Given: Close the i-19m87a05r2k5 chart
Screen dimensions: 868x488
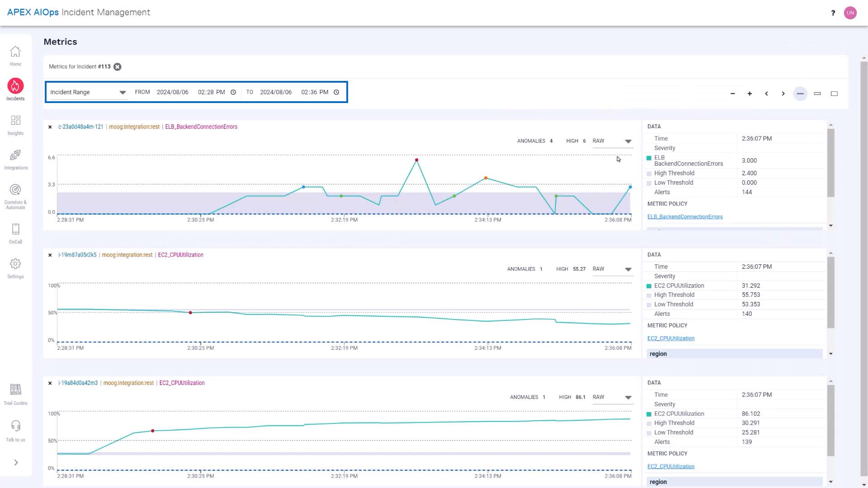Looking at the screenshot, I should coord(50,255).
